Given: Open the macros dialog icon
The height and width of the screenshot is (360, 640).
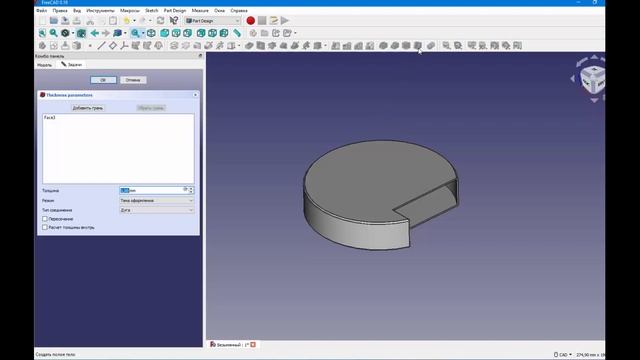Looking at the screenshot, I should pos(273,21).
